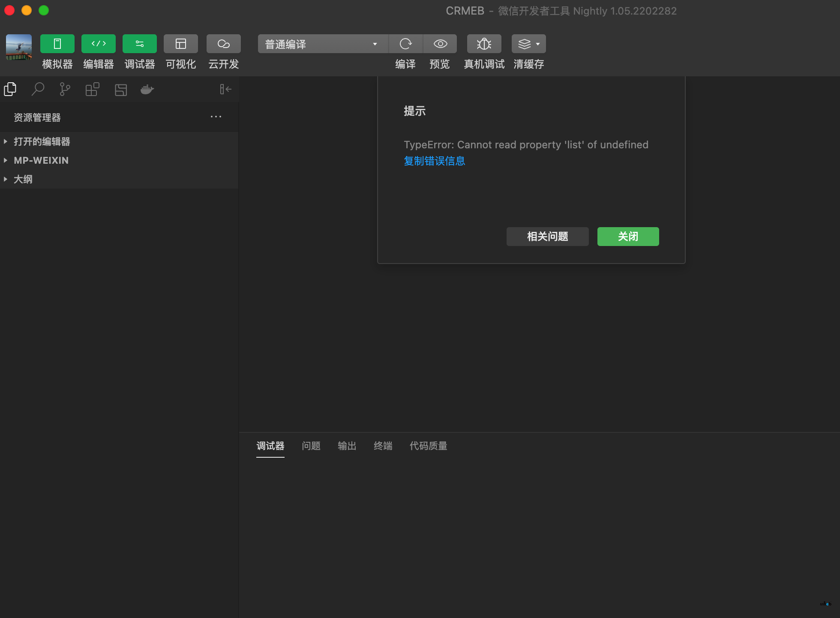This screenshot has height=618, width=840.
Task: Click the green macOS fullscreen window button
Action: coord(44,10)
